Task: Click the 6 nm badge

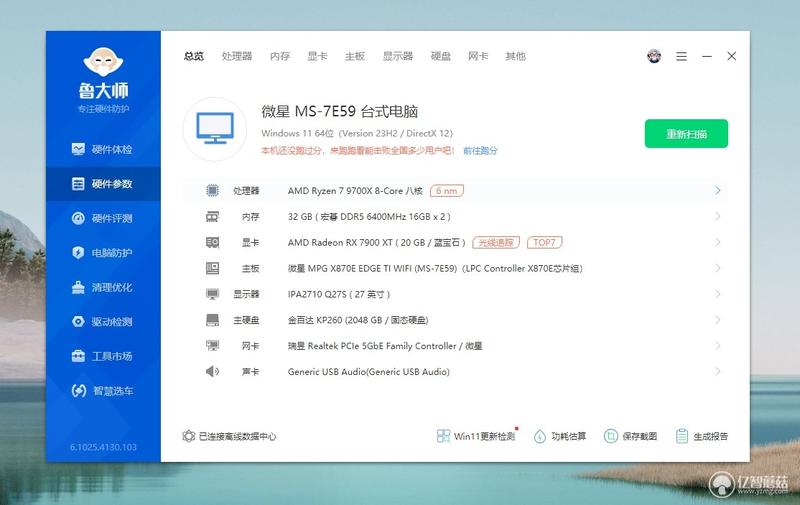Action: pos(447,191)
